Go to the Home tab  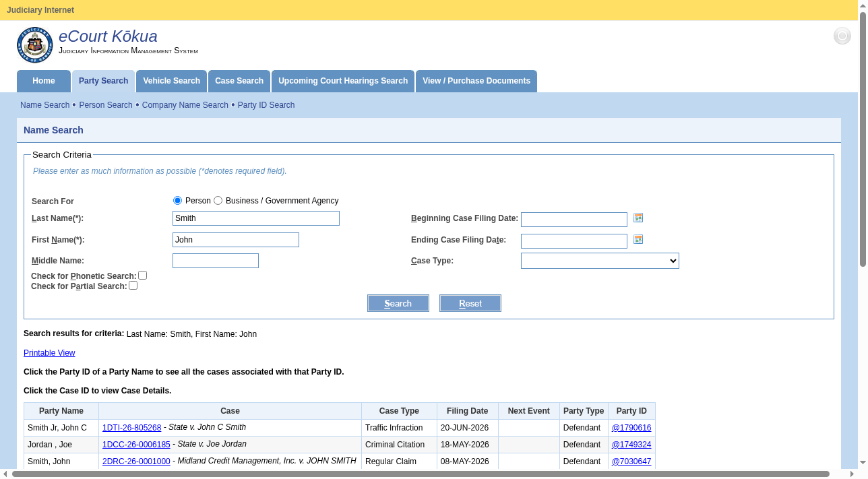44,81
